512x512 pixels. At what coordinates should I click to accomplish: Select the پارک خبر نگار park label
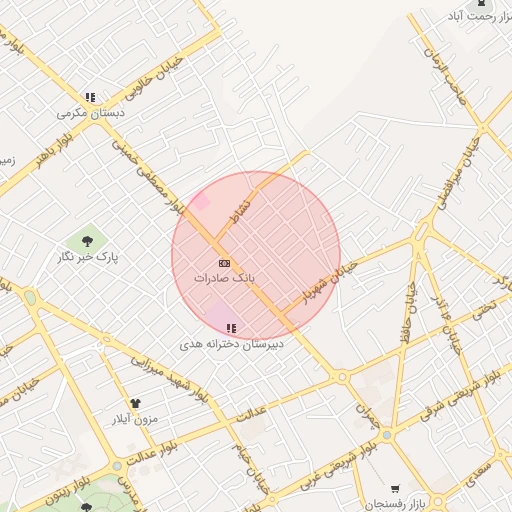(x=88, y=257)
